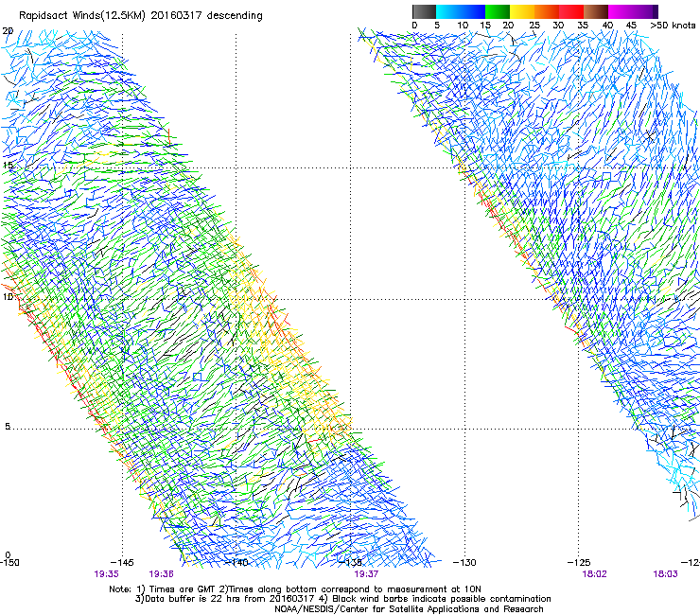Screen dimensions: 700x615
Task: Click the purple time label '19:36'
Action: click(161, 574)
